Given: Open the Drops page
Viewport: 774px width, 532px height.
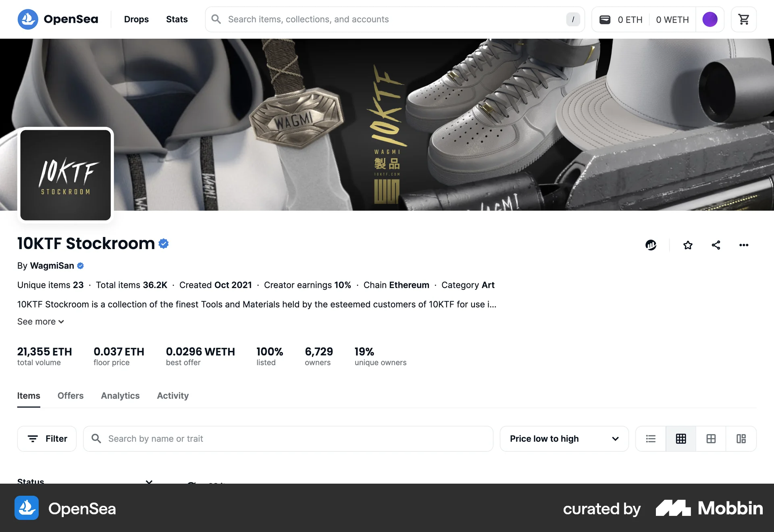Looking at the screenshot, I should 136,19.
